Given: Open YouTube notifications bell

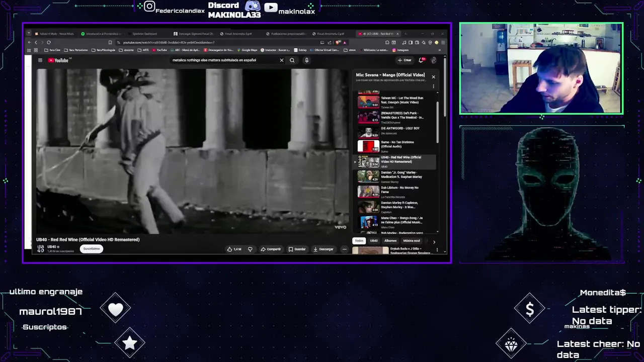Looking at the screenshot, I should pos(422,60).
